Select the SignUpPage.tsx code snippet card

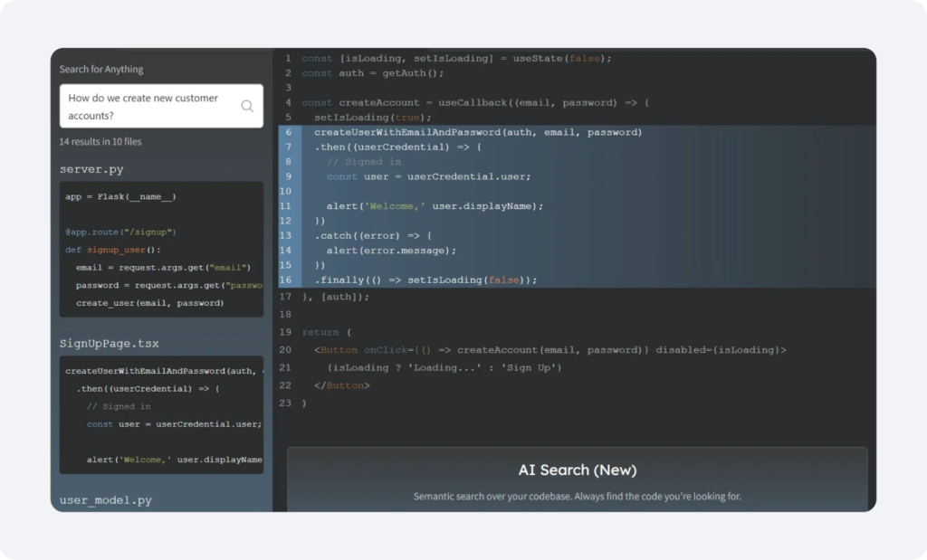[x=161, y=414]
